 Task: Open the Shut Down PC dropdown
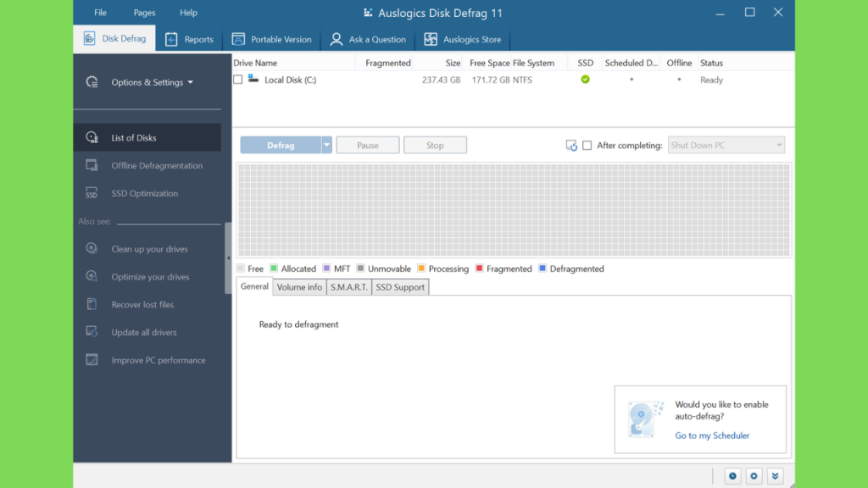(x=726, y=145)
